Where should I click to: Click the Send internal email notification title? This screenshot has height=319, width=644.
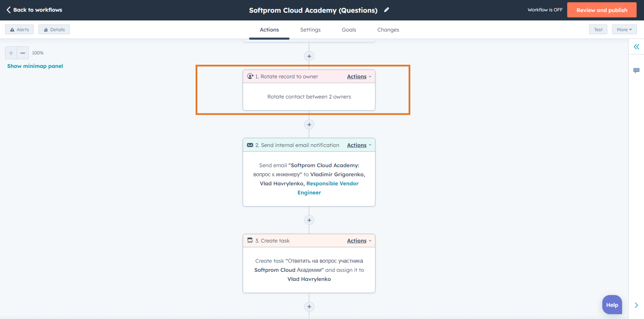point(297,145)
